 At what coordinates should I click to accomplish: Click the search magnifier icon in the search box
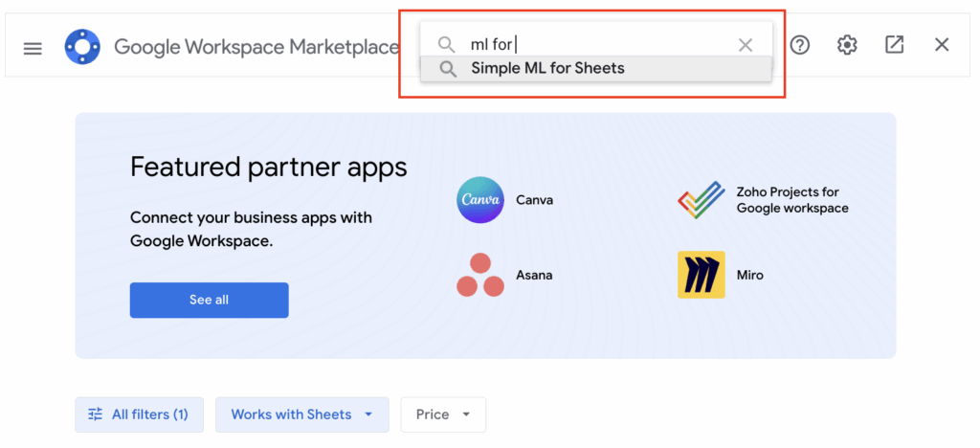[446, 45]
